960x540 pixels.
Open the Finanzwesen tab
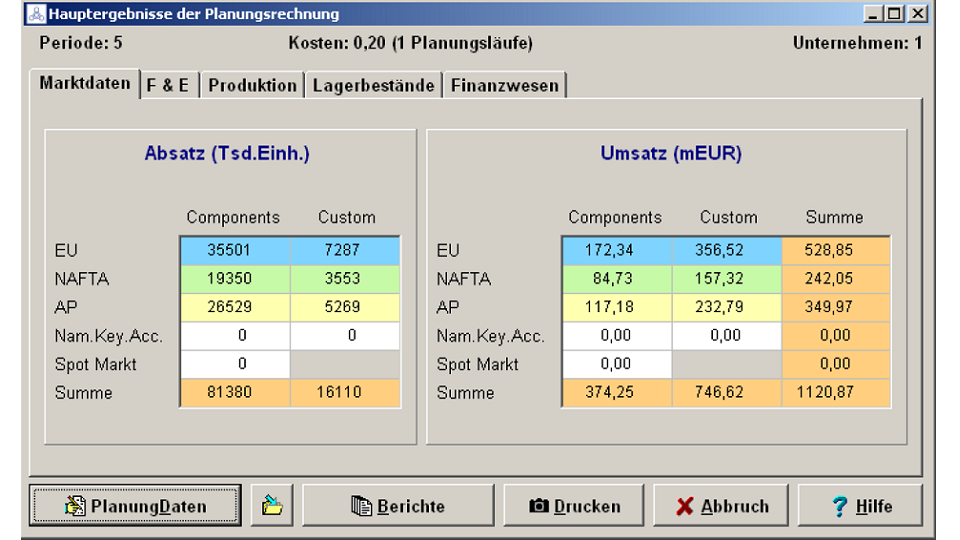[x=504, y=85]
